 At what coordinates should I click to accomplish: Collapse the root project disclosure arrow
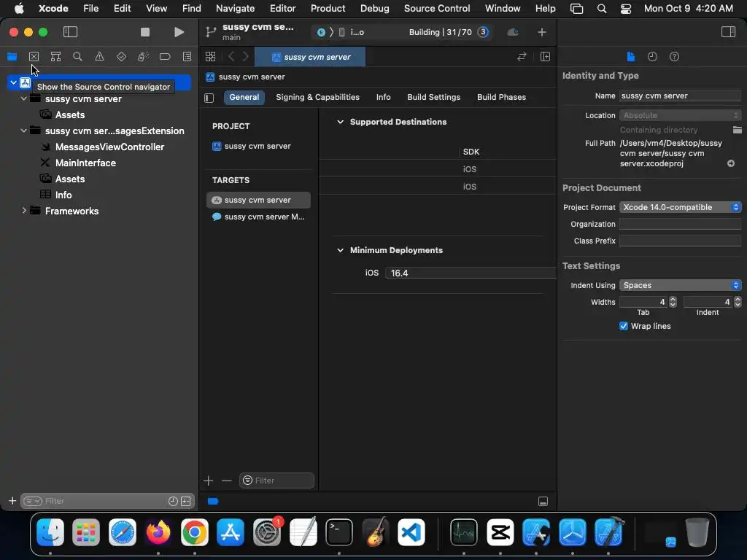[x=13, y=82]
